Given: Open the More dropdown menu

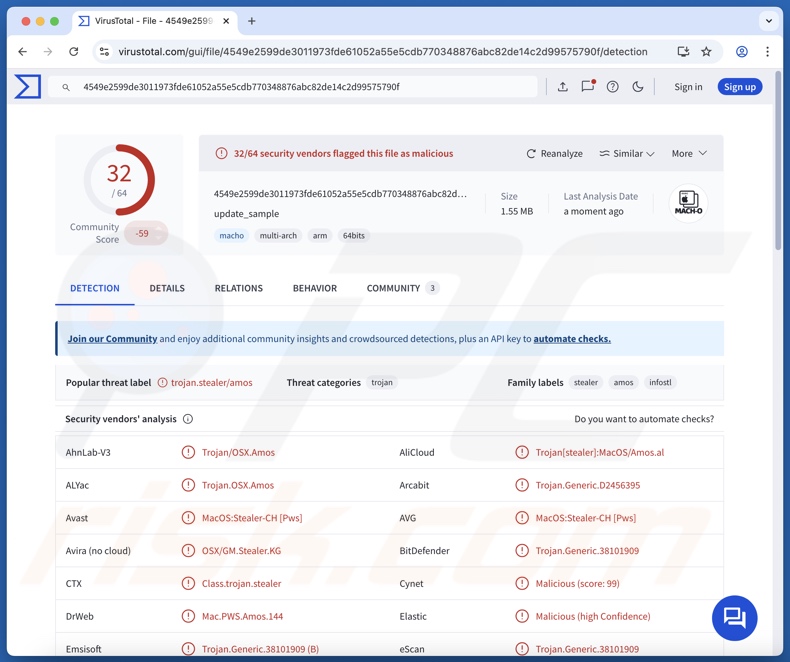Looking at the screenshot, I should (689, 154).
